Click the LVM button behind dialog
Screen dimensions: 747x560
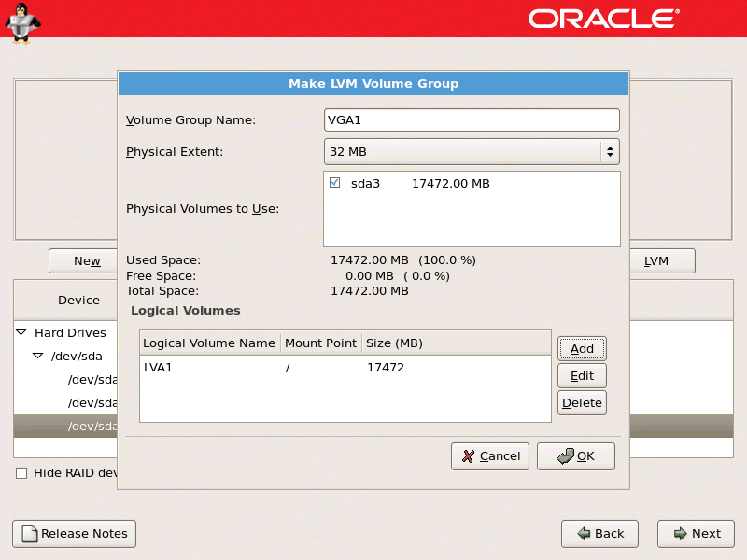[662, 261]
